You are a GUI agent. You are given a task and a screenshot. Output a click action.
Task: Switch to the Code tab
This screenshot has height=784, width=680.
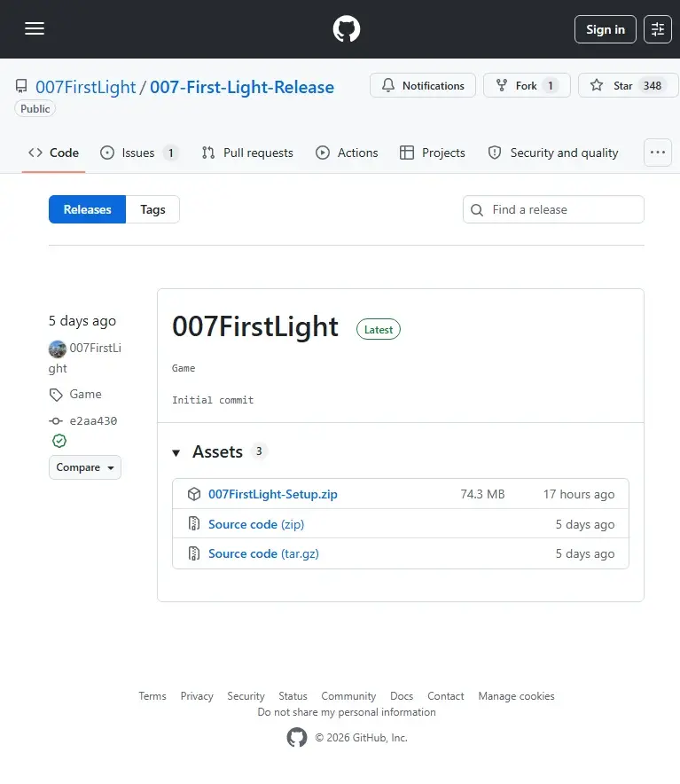53,153
